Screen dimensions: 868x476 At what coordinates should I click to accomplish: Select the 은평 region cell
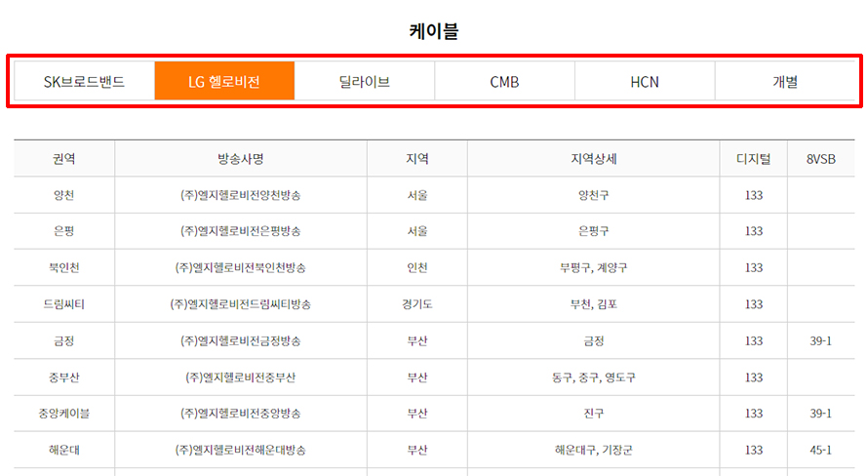pyautogui.click(x=64, y=231)
